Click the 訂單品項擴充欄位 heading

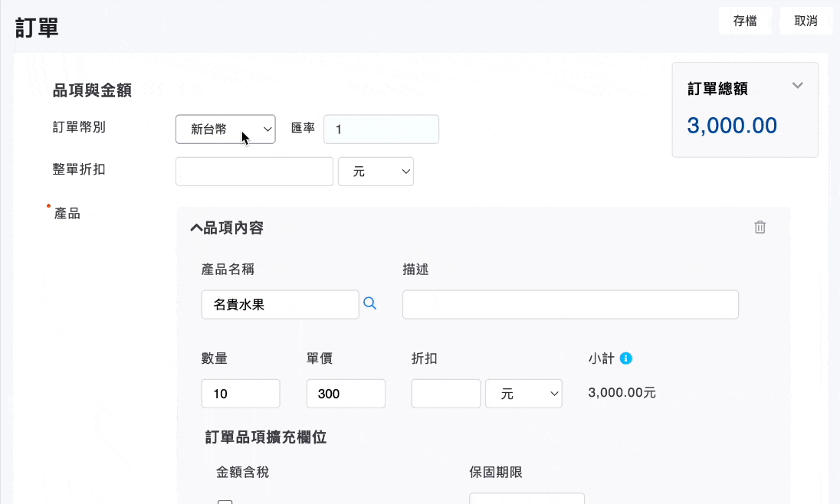click(x=266, y=437)
